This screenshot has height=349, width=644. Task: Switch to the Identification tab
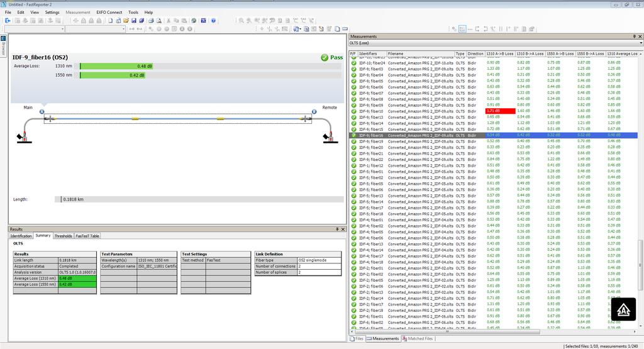(21, 236)
